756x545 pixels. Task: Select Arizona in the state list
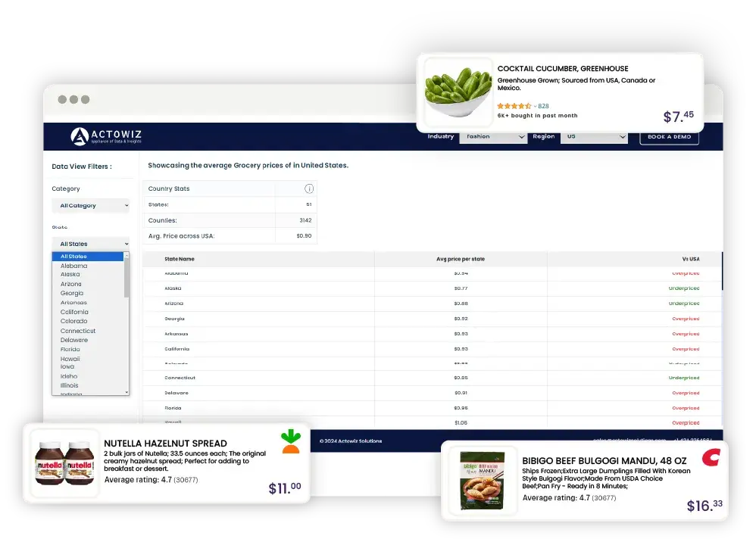click(71, 284)
